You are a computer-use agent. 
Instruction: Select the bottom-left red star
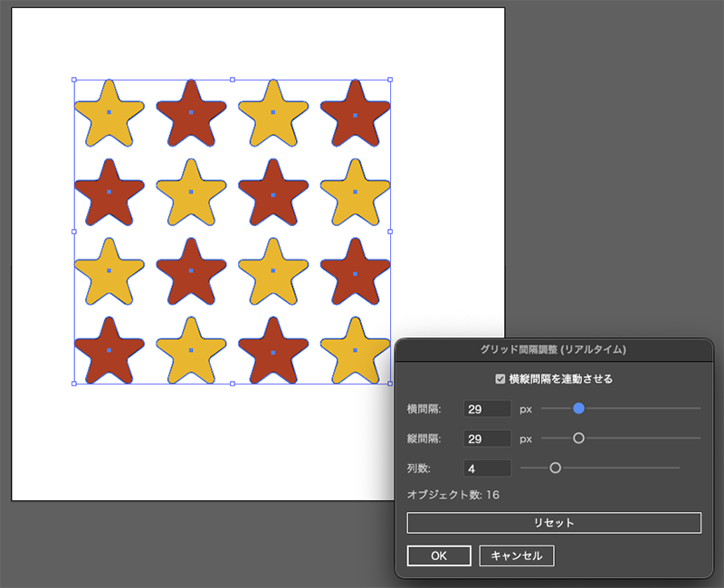[109, 351]
